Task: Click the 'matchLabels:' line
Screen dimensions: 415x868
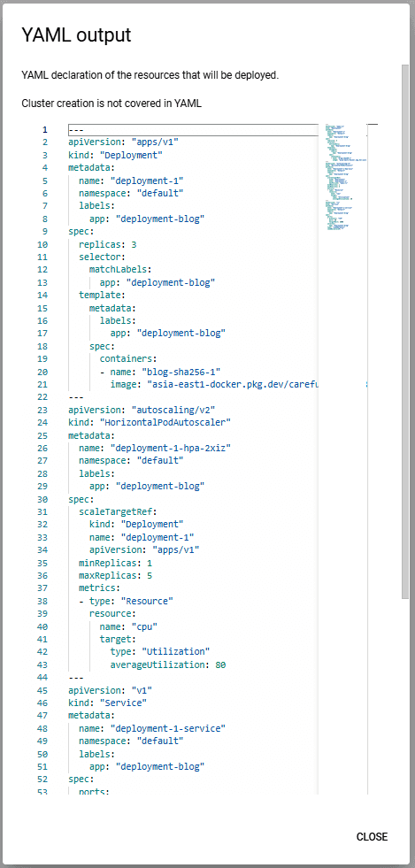Action: click(120, 270)
